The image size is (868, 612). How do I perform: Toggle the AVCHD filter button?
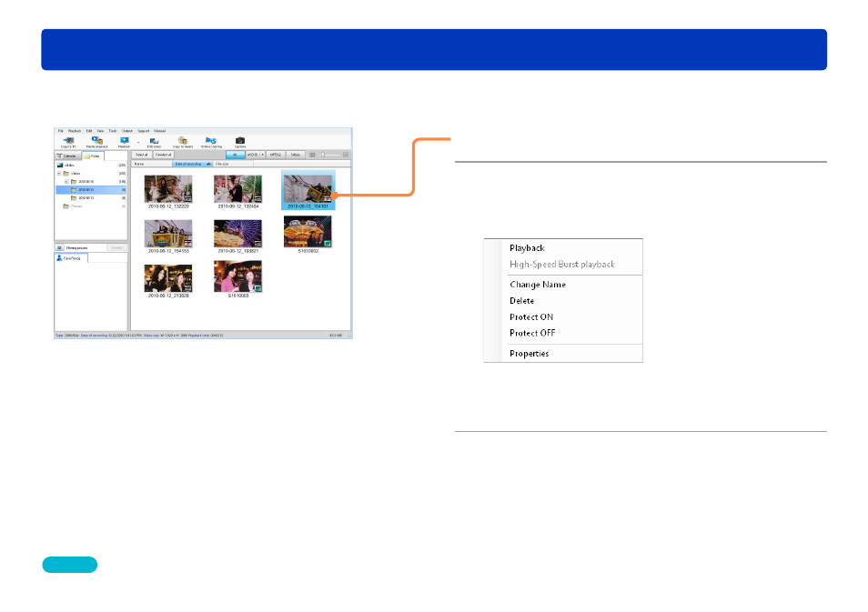point(252,155)
